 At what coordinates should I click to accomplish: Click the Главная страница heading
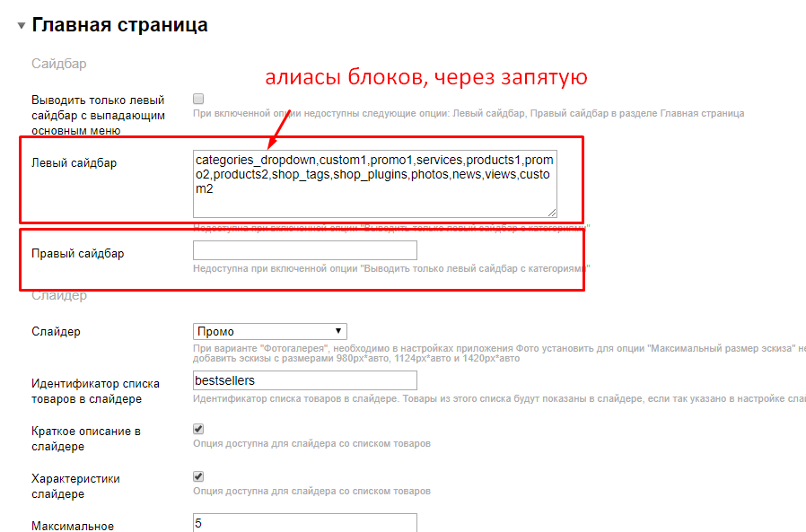[119, 25]
